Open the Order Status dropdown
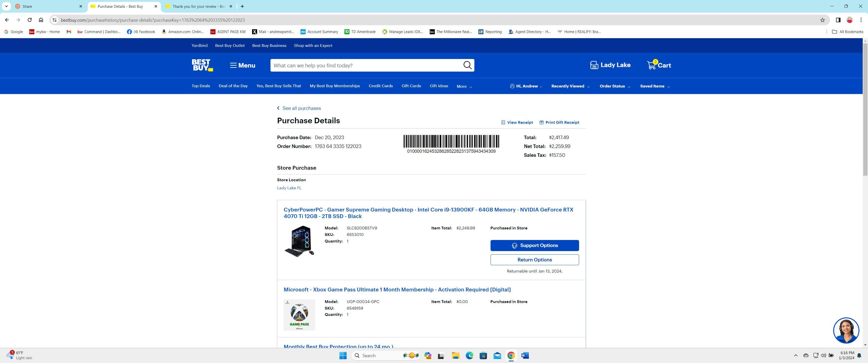This screenshot has height=363, width=868. click(614, 86)
